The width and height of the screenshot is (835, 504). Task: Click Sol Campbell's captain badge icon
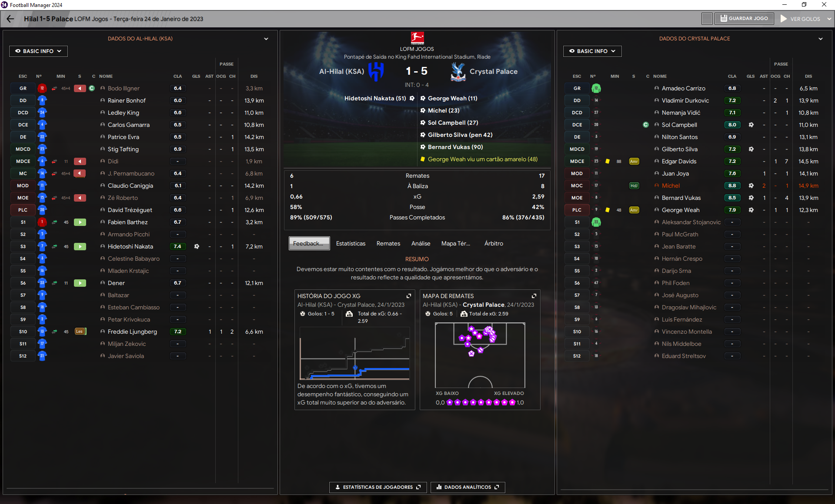[646, 125]
